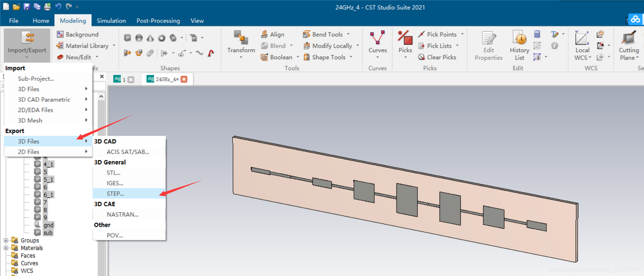Click the Open folder icon in title bar
Viewport: 644px width, 276px height.
click(16, 6)
